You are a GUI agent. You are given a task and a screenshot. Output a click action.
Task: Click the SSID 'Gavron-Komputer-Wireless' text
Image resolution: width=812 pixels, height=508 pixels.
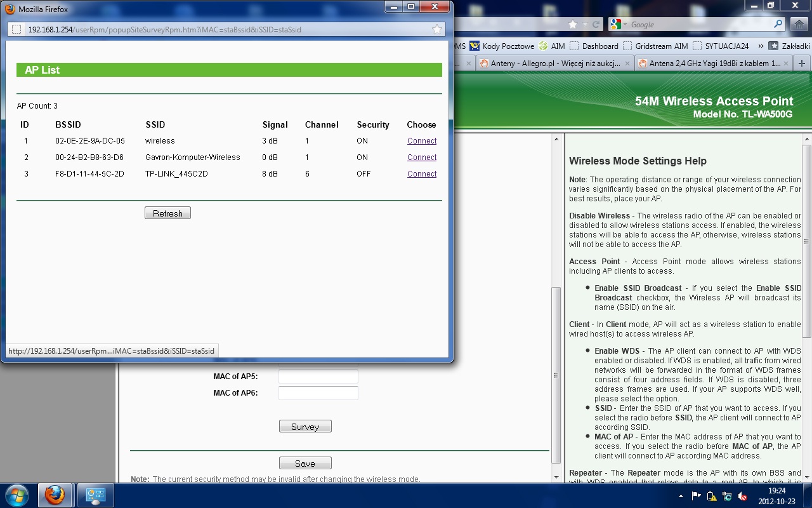pyautogui.click(x=193, y=157)
